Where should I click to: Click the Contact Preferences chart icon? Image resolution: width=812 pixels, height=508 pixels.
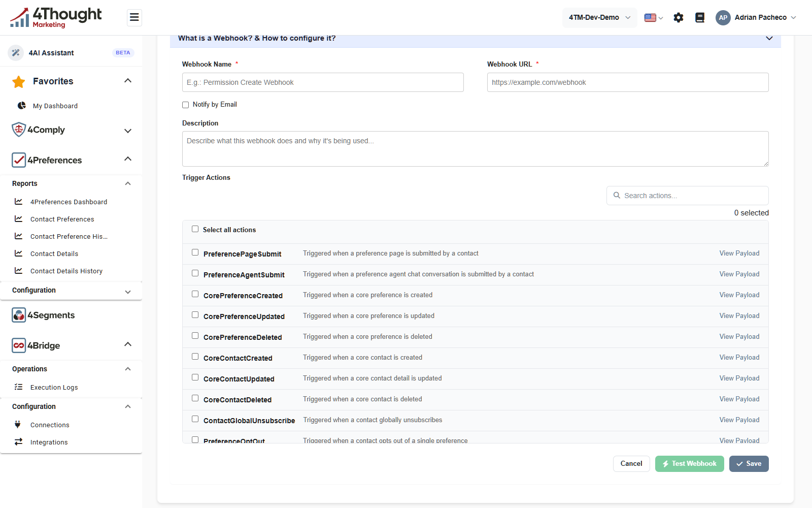pos(19,219)
